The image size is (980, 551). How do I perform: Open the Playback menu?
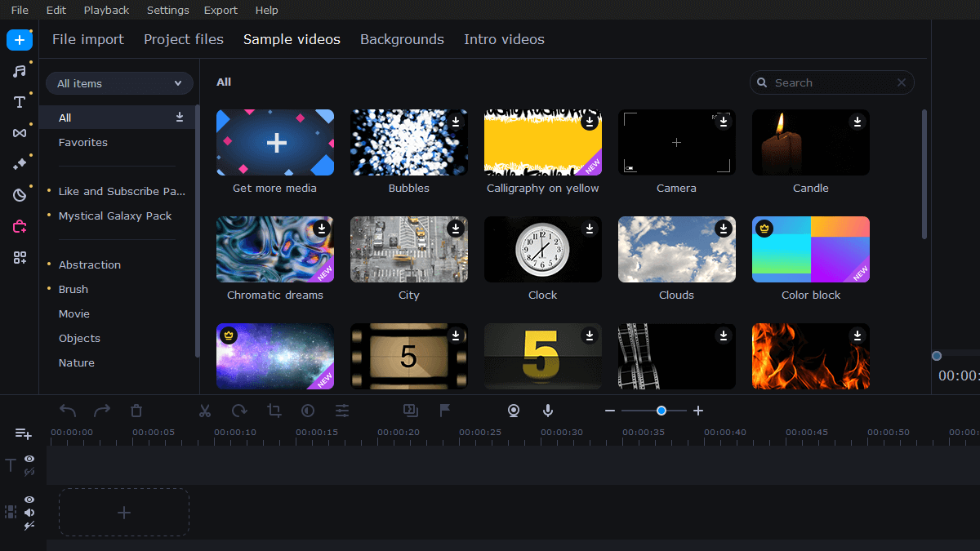[106, 10]
